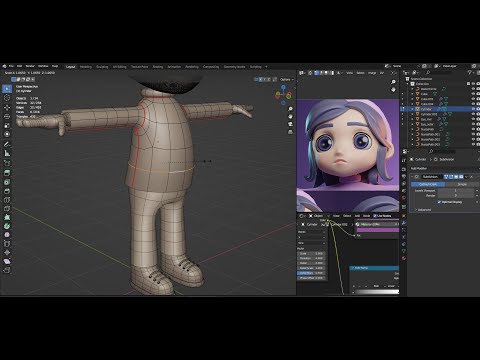Toggle Use Nodes checkbox in shader editor
Image resolution: width=480 pixels, height=360 pixels.
point(375,216)
